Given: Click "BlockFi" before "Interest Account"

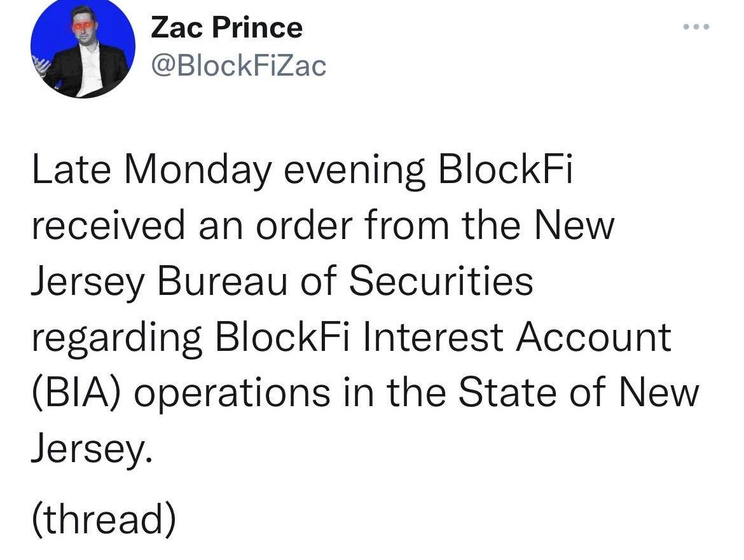Looking at the screenshot, I should coord(284,336).
